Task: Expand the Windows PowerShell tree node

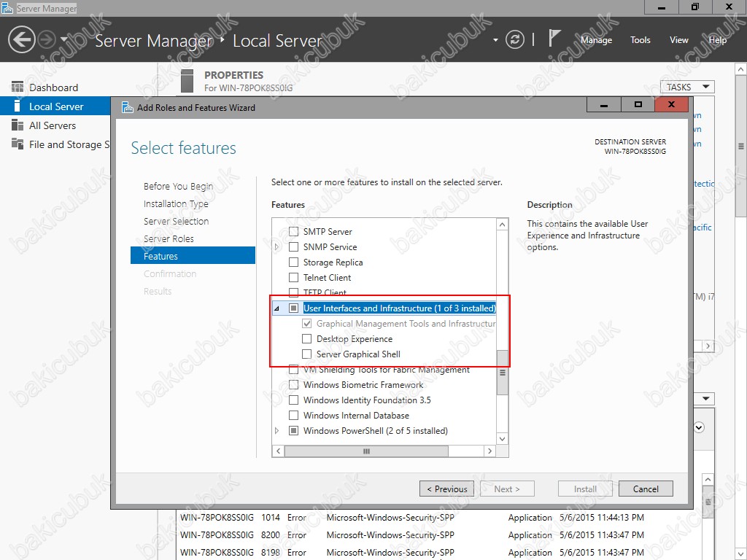Action: coord(276,430)
